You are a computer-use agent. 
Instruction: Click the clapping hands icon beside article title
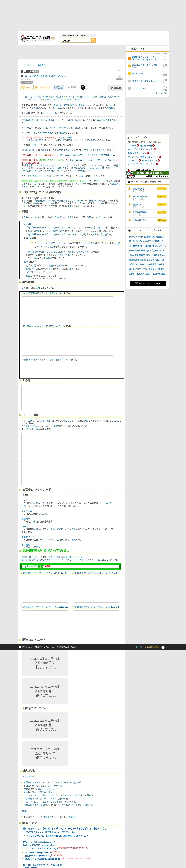119,71
